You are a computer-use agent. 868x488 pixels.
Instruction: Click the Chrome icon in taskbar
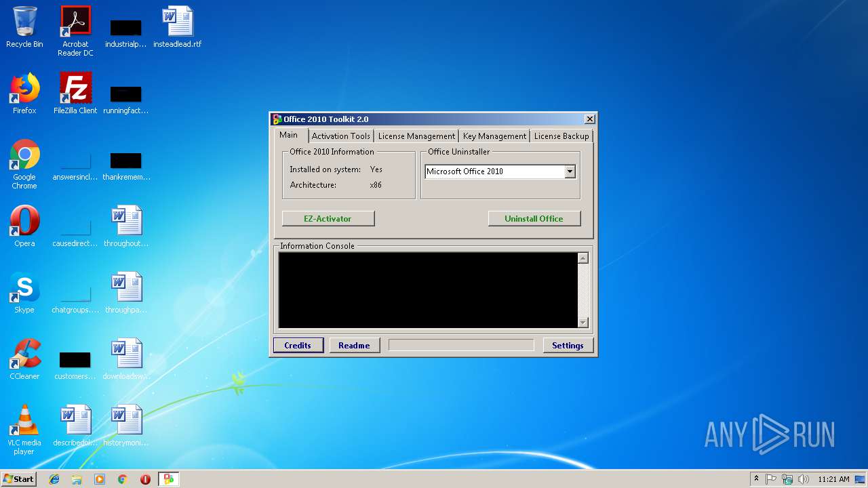[123, 479]
